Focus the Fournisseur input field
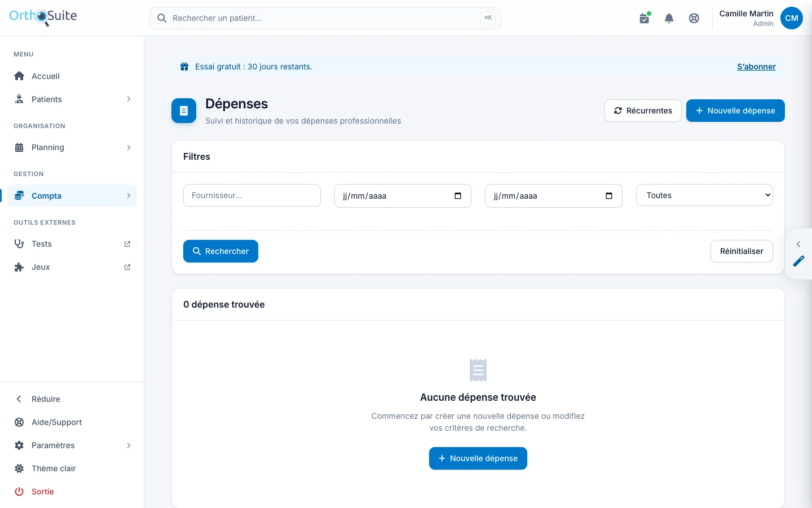The width and height of the screenshot is (812, 508). [252, 195]
